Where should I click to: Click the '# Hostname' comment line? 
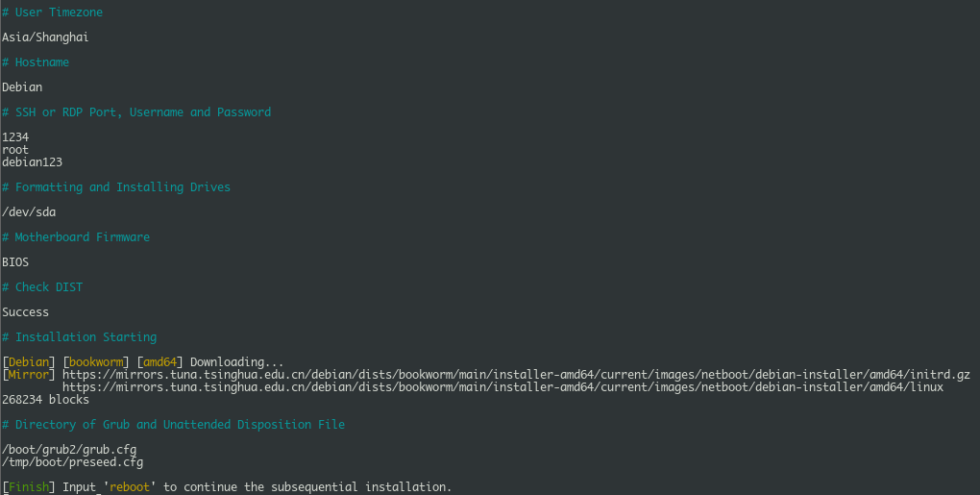pyautogui.click(x=36, y=62)
